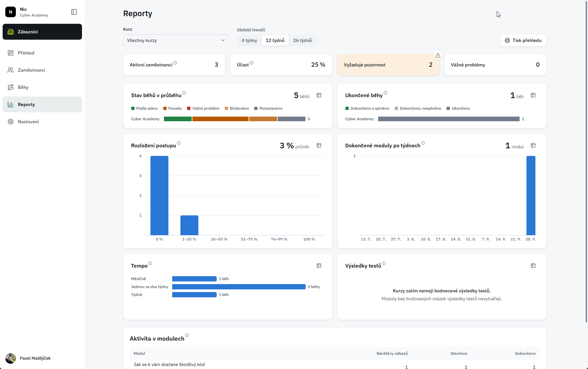Open table view for Stav běhů v průběhu
Image resolution: width=588 pixels, height=369 pixels.
coord(319,95)
